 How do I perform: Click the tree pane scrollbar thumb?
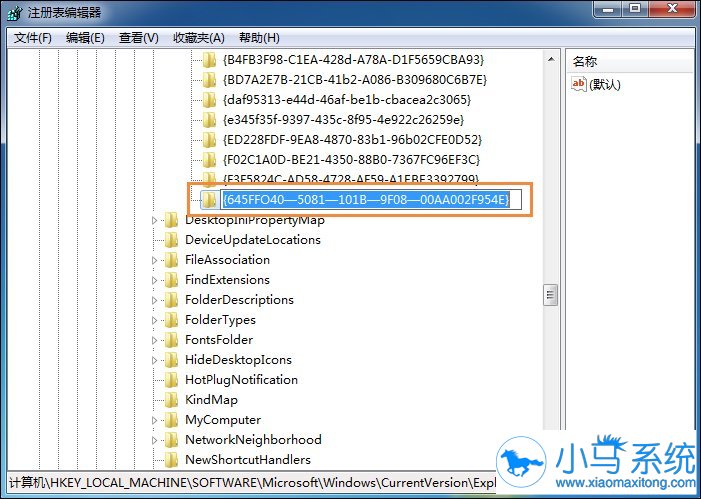(550, 295)
